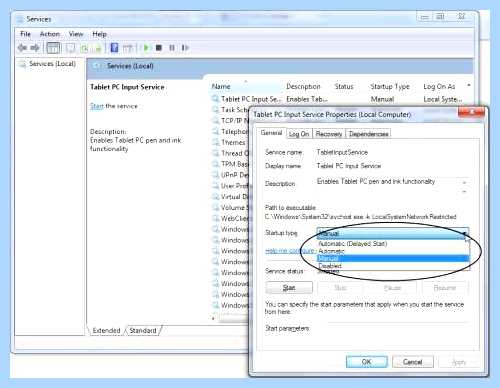Open the Startup type dropdown arrow
This screenshot has width=500, height=388.
pos(464,233)
